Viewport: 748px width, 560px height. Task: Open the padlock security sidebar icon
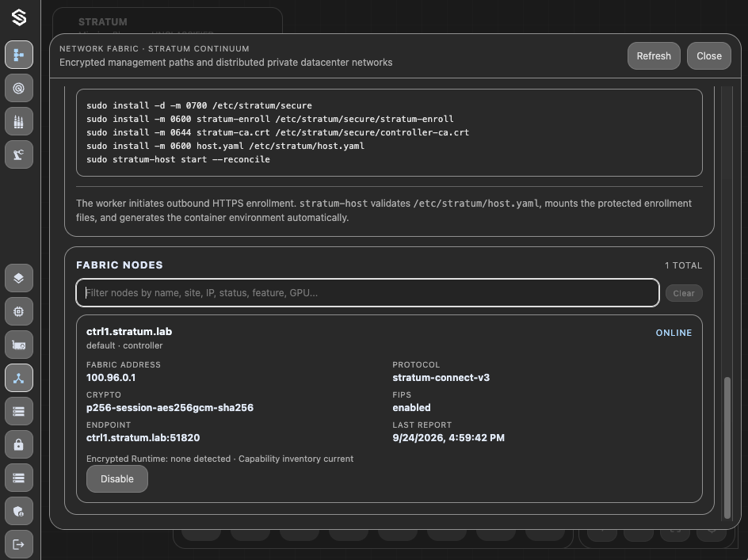pos(18,444)
